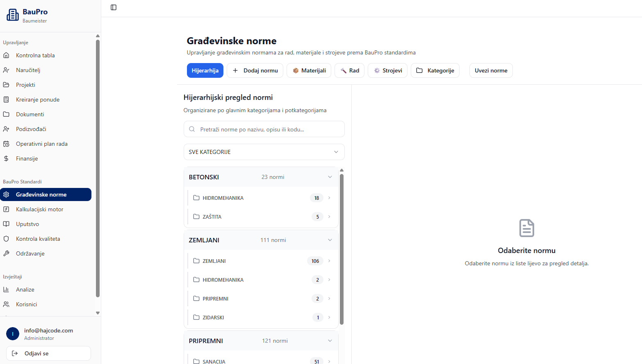
Task: Open the Dodaj normu tab
Action: [255, 70]
